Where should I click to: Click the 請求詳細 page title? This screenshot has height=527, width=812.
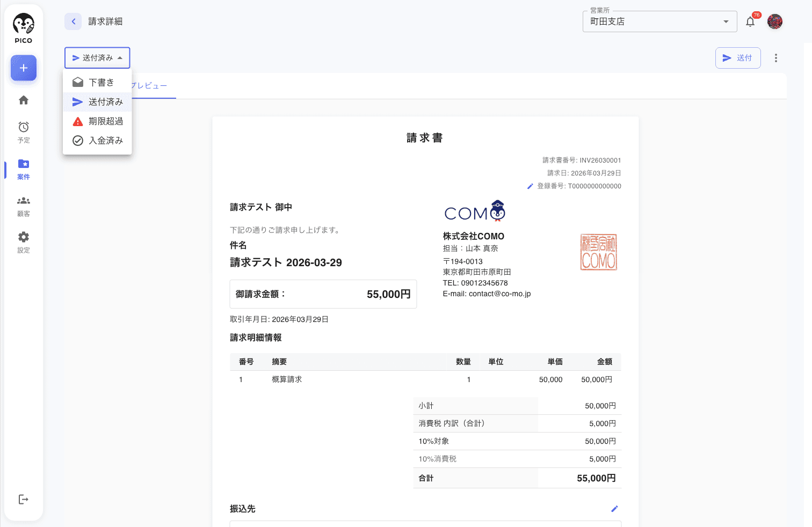(105, 21)
